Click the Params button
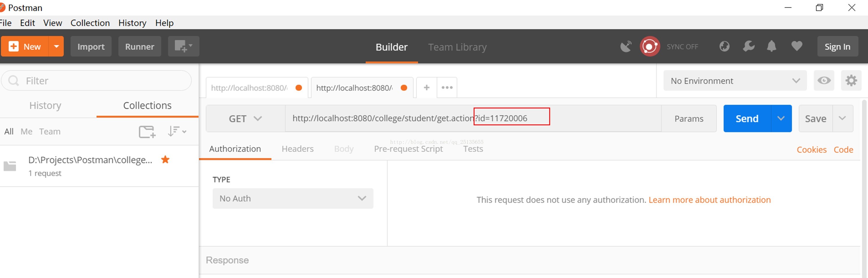Viewport: 868px width, 278px height. (x=689, y=118)
